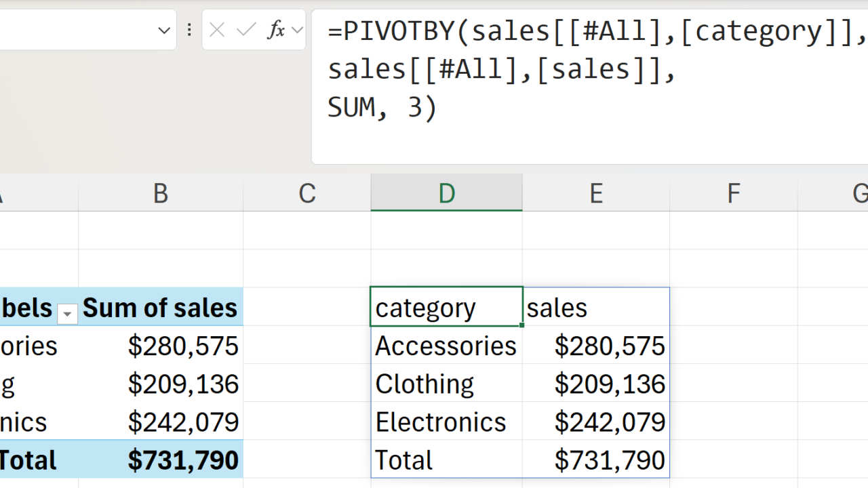The width and height of the screenshot is (868, 488).
Task: Select column C header
Action: 307,194
